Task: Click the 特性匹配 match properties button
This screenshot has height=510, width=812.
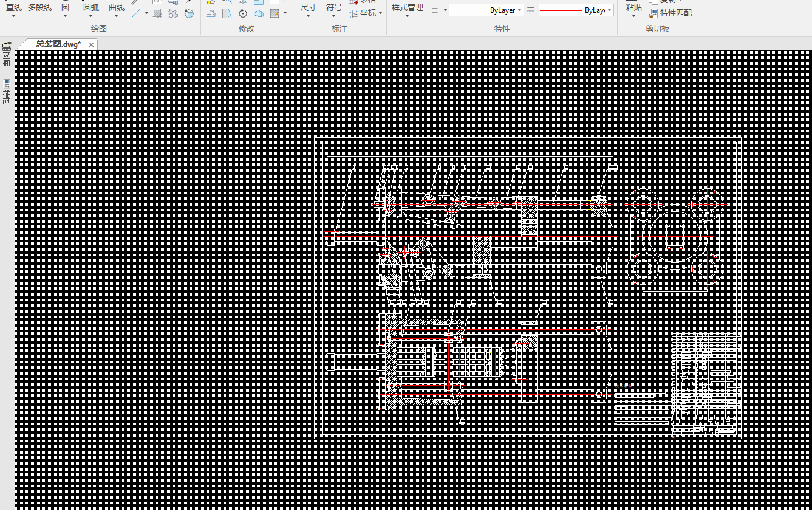Action: click(670, 13)
